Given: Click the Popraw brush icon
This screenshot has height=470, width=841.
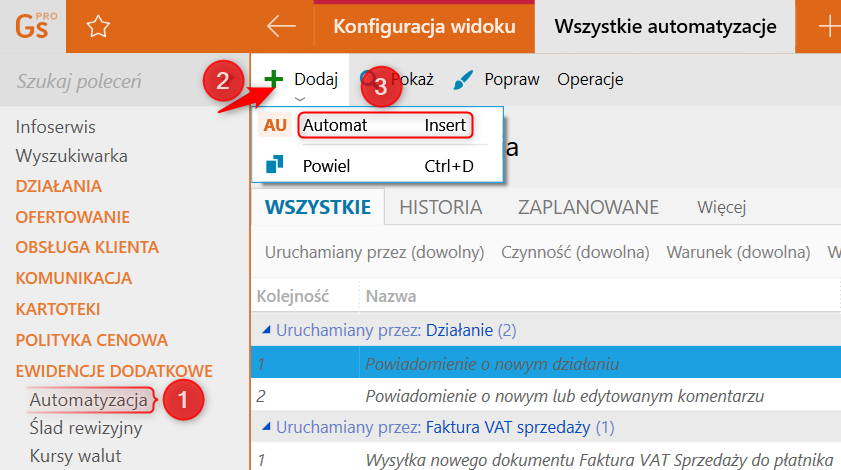Looking at the screenshot, I should [x=463, y=80].
